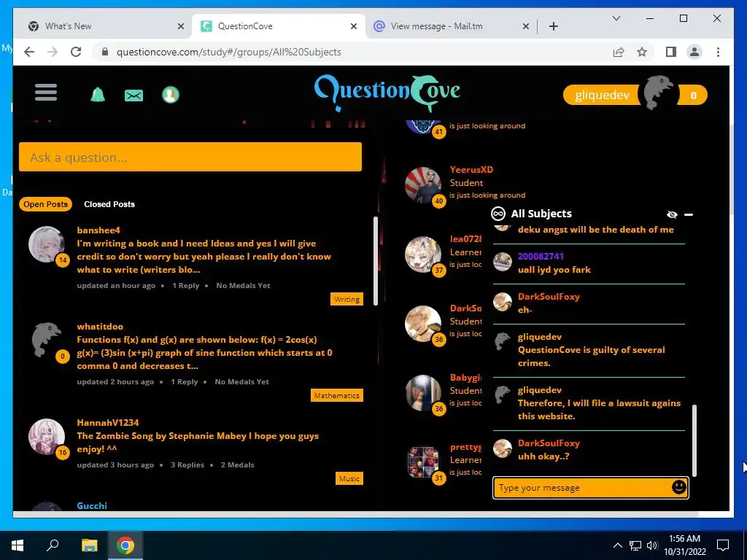Switch to the Mail.tm View message tab
Screen dimensions: 747x560
pos(450,26)
